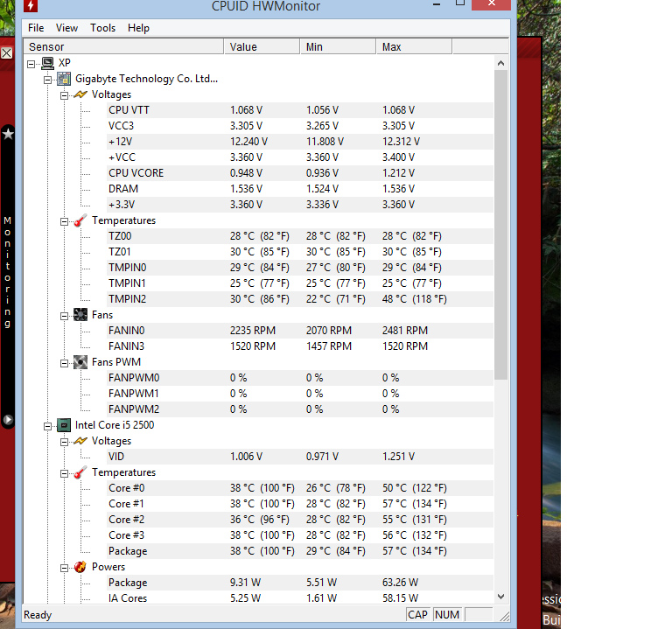Click the Sensor column header
The width and height of the screenshot is (672, 629).
(124, 46)
